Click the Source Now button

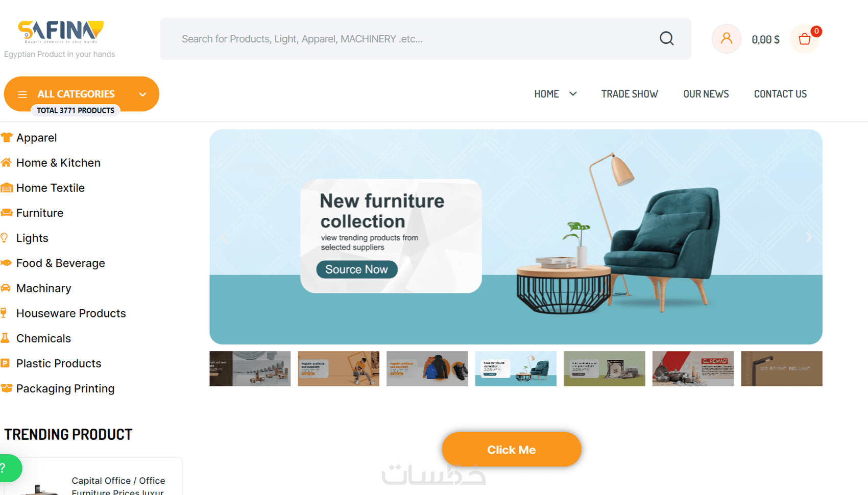(x=357, y=269)
